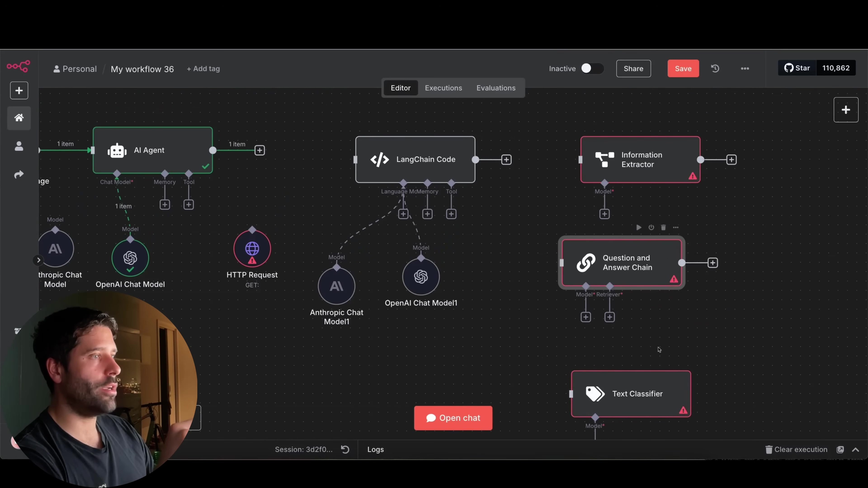Viewport: 868px width, 488px height.
Task: Save the workflow
Action: click(x=683, y=68)
